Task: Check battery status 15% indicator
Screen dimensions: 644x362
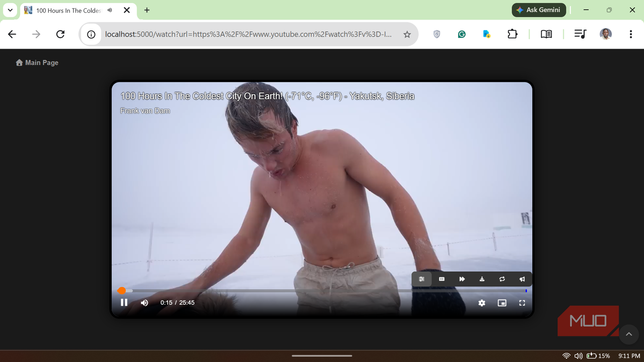Action: (598, 356)
